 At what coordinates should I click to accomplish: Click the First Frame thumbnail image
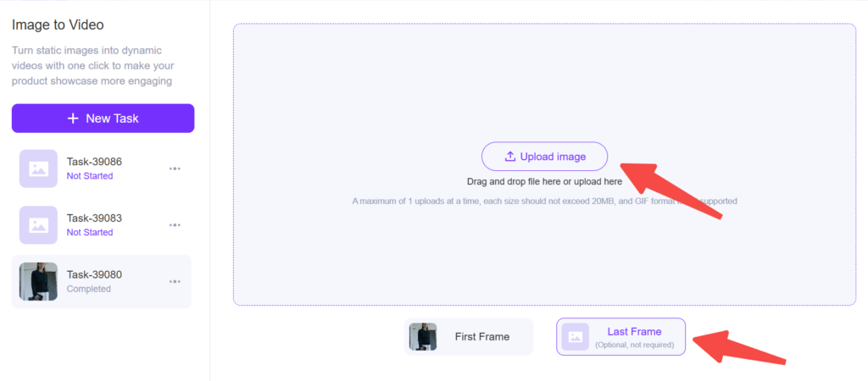[422, 337]
